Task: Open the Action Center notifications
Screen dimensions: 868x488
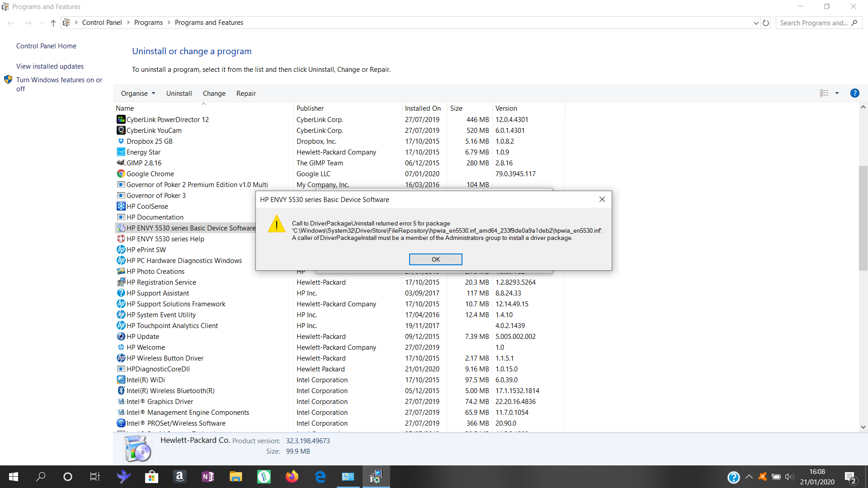Action: [850, 477]
